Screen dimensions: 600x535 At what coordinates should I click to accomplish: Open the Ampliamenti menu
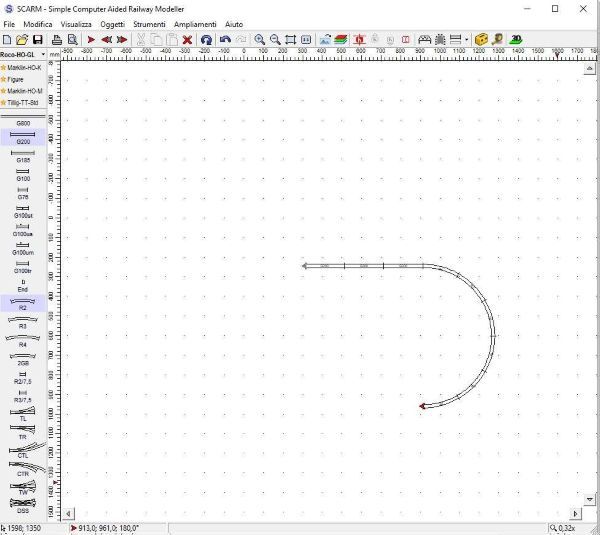195,24
